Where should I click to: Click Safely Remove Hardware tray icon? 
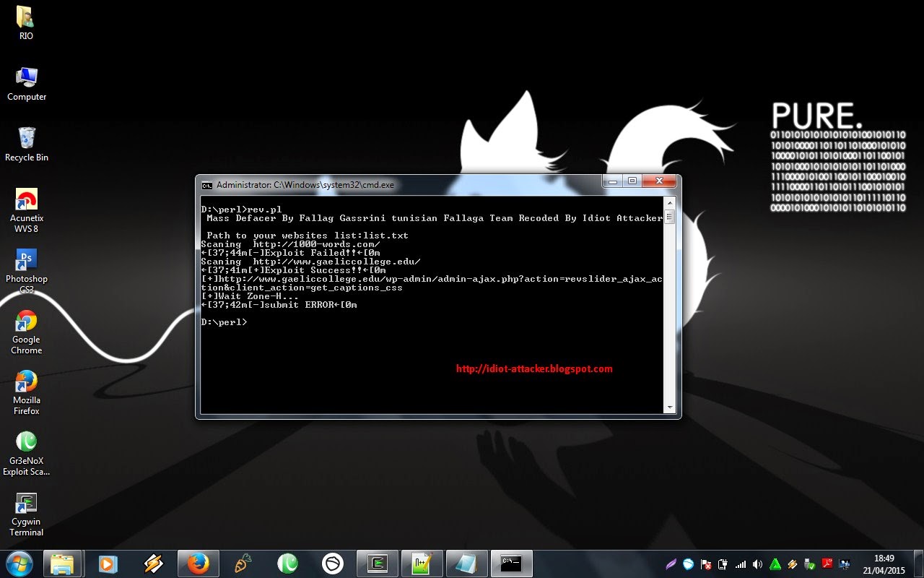(810, 564)
